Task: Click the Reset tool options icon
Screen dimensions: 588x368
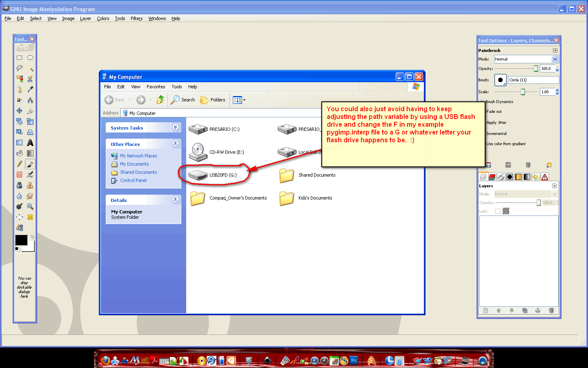Action: click(549, 165)
